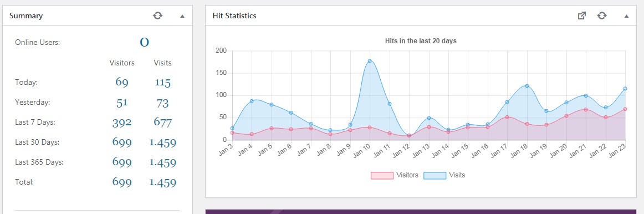
Task: Open Last 30 Days visits 1.459
Action: point(162,142)
